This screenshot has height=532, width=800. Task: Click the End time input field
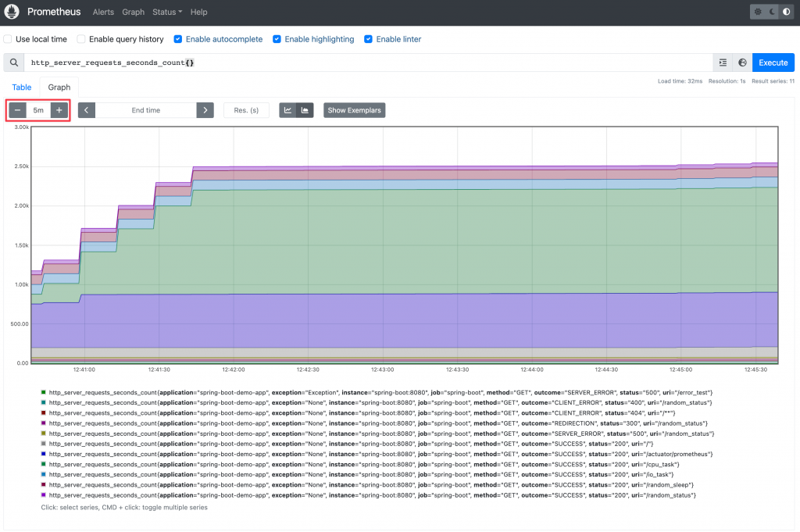point(146,110)
